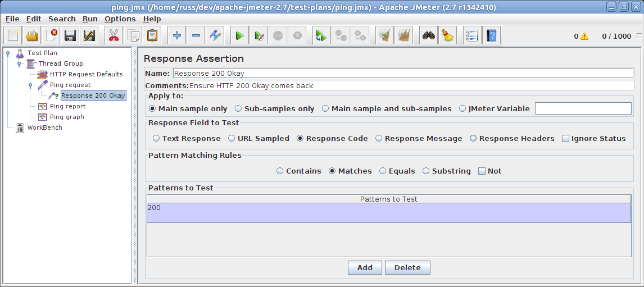Select Ping report in tree

pyautogui.click(x=68, y=106)
